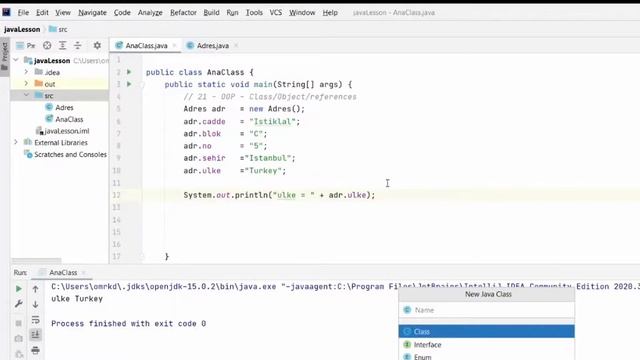The width and height of the screenshot is (640, 360).
Task: Close the AnaClass.java editor tab
Action: pos(174,46)
